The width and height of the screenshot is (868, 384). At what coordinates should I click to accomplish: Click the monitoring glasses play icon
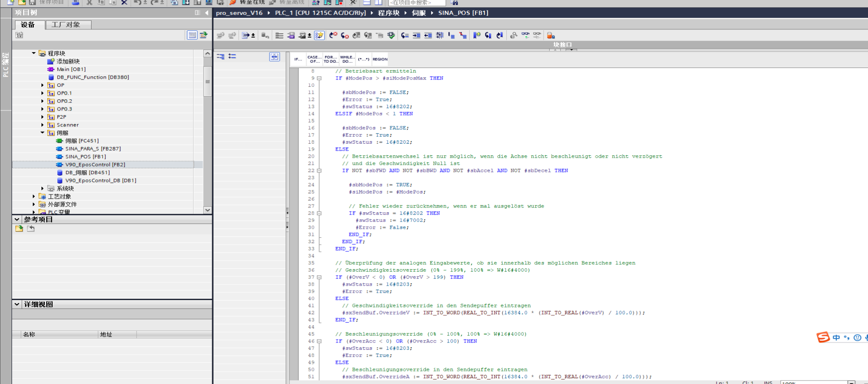point(525,35)
